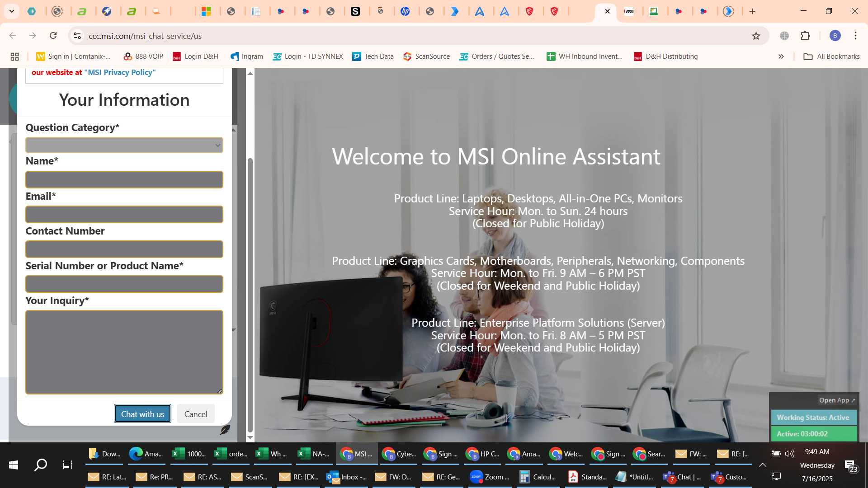This screenshot has width=868, height=488.
Task: Open Login - TD SYNNEX bookmark
Action: (308, 56)
